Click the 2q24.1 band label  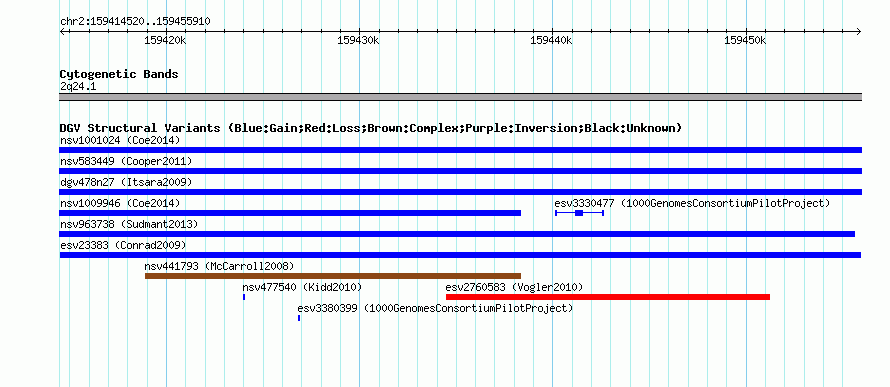click(78, 86)
